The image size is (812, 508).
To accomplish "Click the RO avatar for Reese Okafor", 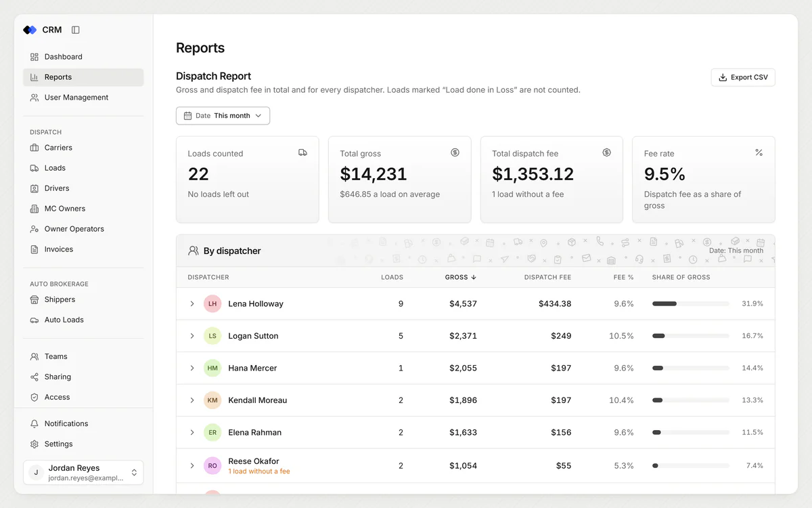I will click(212, 465).
